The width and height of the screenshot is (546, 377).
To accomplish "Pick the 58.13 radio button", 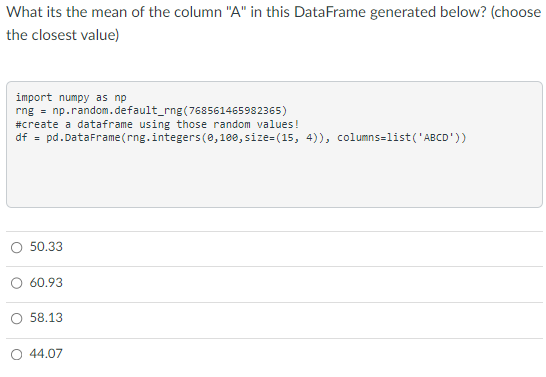I will point(16,319).
